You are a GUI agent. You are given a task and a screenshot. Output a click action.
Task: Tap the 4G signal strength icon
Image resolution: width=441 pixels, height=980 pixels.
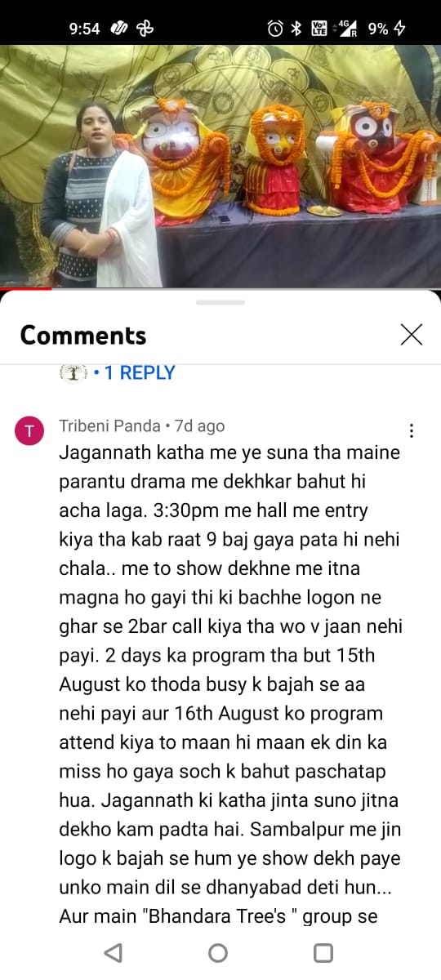point(347,29)
